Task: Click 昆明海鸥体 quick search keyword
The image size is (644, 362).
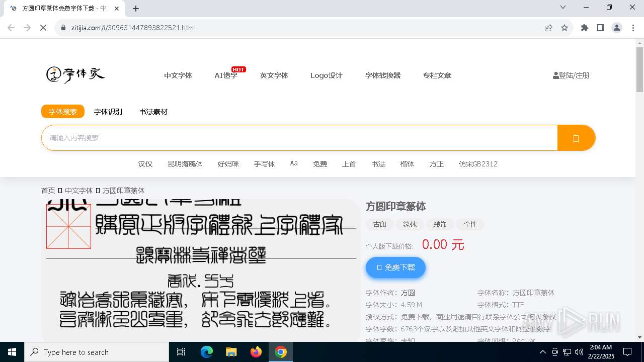Action: coord(185,164)
